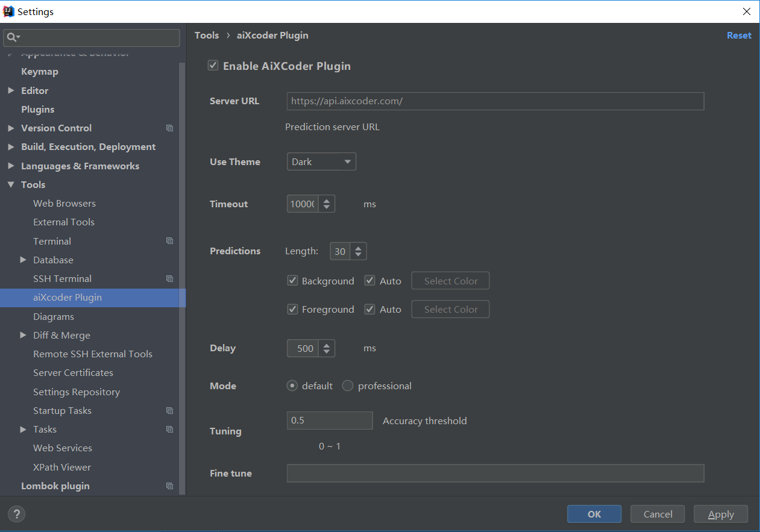Click the Tools breadcrumb link
760x532 pixels.
(207, 35)
